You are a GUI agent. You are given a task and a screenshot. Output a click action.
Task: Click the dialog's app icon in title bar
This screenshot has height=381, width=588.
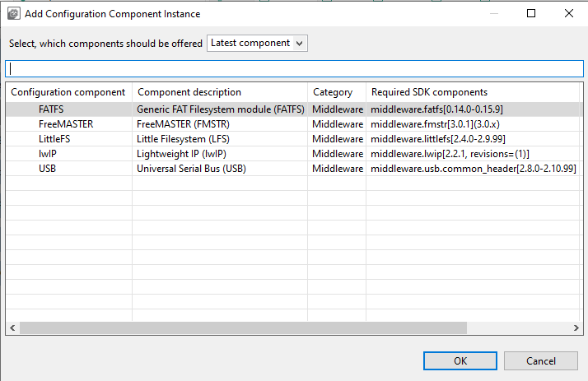pos(14,14)
